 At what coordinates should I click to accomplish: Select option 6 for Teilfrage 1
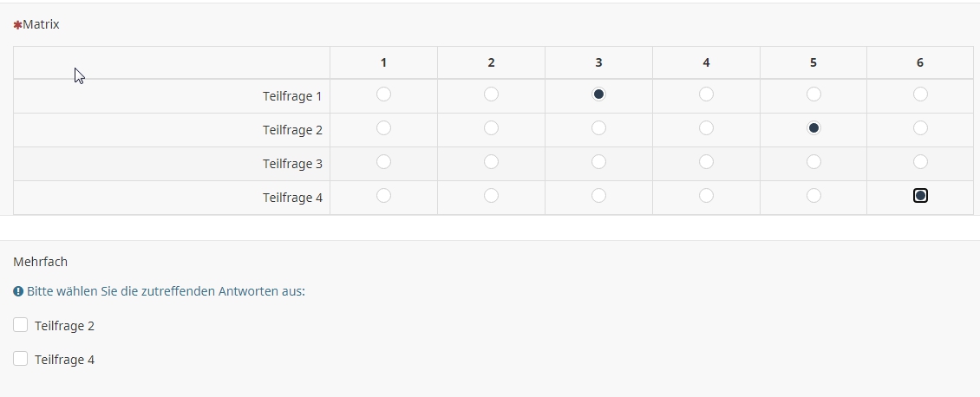tap(920, 94)
